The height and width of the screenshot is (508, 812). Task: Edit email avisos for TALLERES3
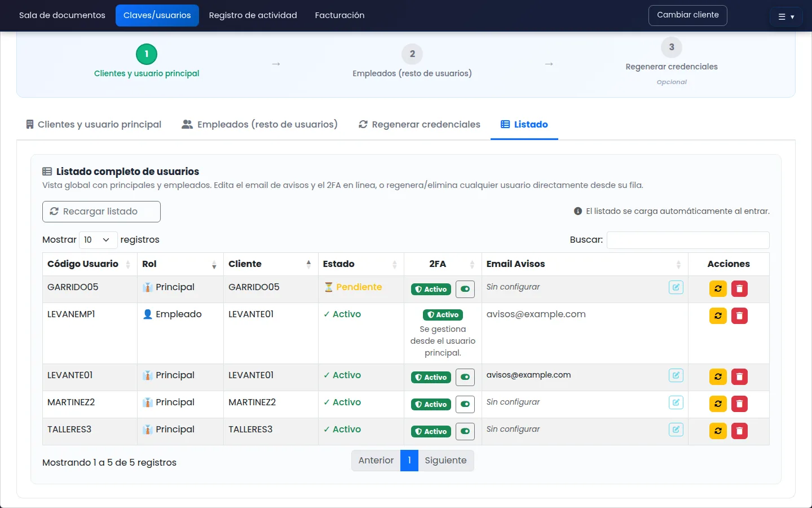point(676,430)
